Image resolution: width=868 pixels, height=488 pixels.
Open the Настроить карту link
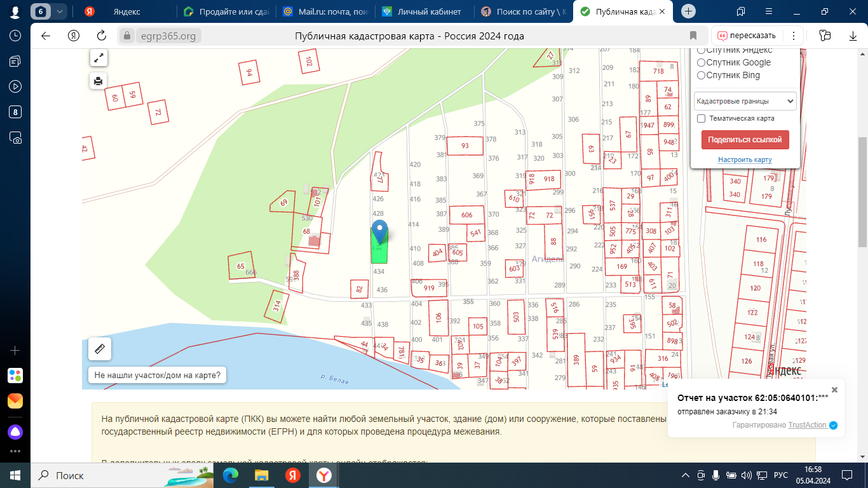pyautogui.click(x=745, y=159)
